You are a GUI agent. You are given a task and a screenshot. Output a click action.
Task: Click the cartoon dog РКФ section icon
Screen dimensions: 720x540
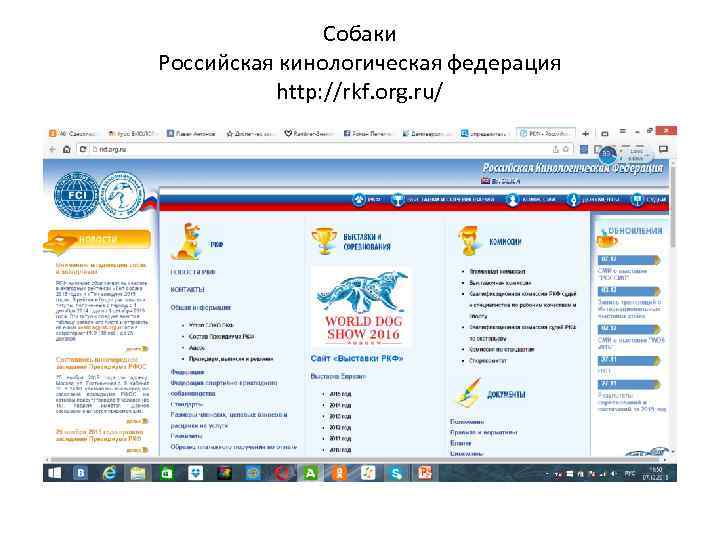(187, 242)
